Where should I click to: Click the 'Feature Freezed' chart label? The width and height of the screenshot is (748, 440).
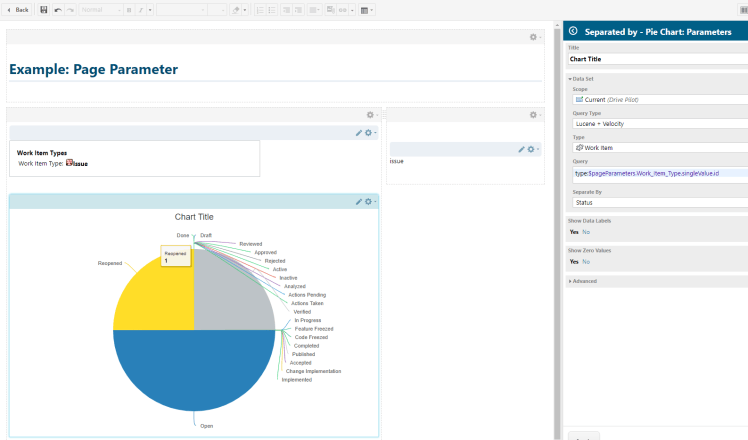pos(314,329)
